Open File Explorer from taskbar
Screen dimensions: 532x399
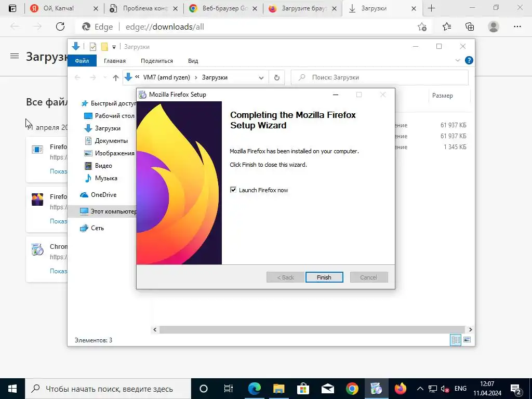[278, 389]
